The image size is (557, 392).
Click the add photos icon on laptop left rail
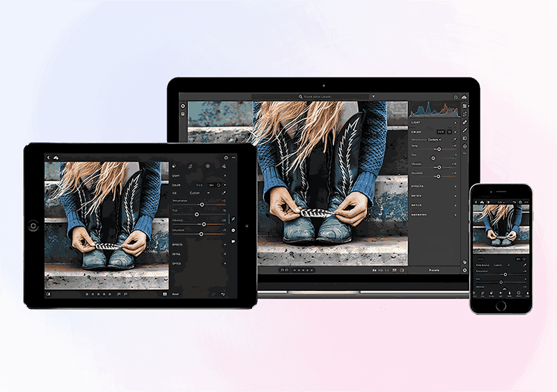[183, 106]
